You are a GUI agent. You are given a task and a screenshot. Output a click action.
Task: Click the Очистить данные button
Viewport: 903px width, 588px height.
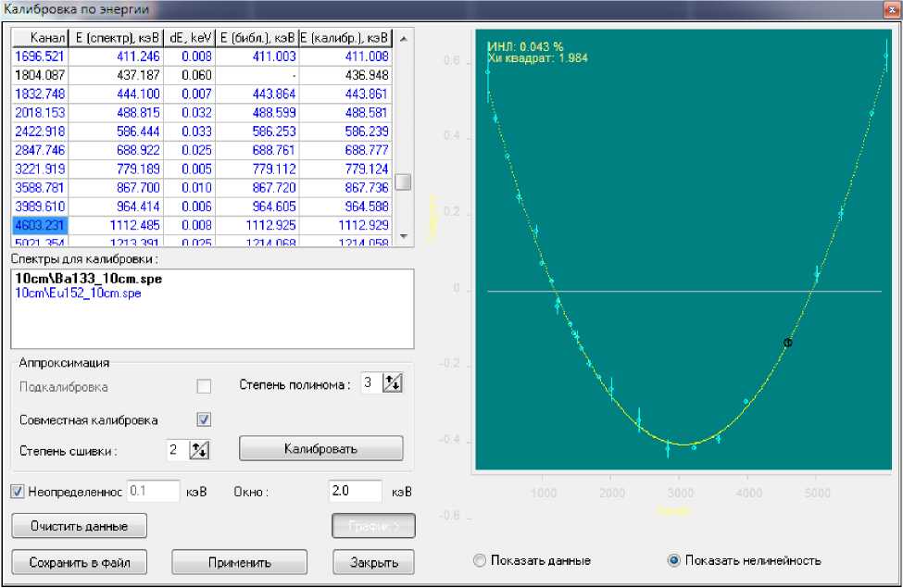pos(80,526)
